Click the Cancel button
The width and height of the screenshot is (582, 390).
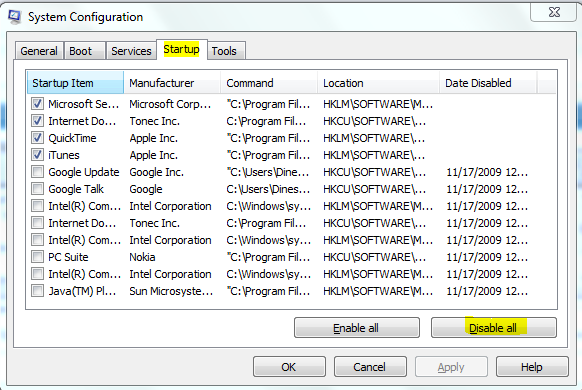[x=370, y=367]
